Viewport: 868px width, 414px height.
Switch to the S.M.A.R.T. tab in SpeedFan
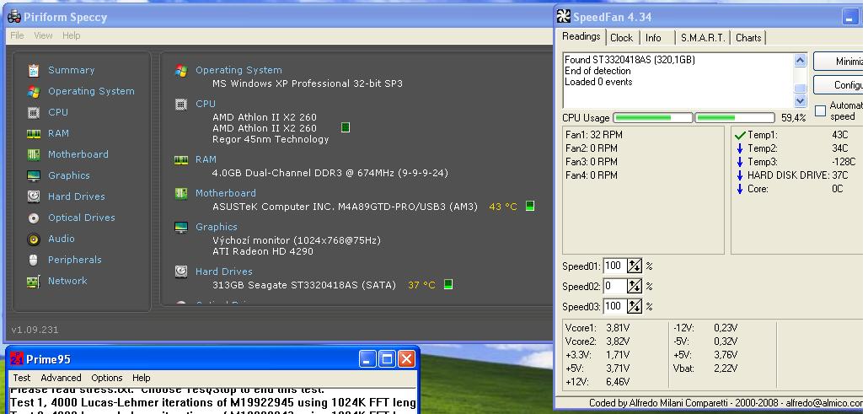point(703,38)
